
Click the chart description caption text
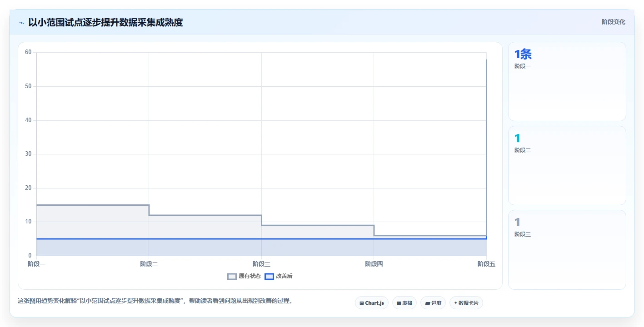(155, 301)
